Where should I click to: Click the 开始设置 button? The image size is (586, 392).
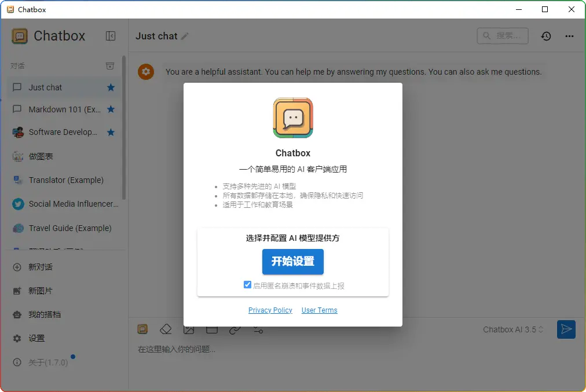tap(292, 262)
